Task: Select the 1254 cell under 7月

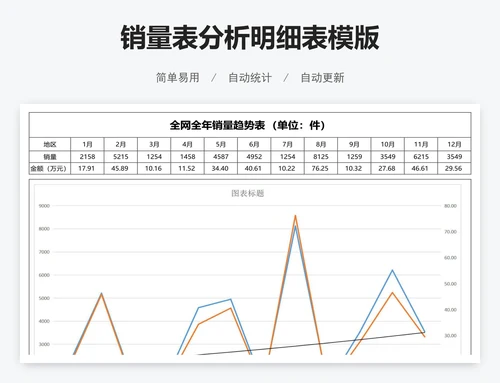Action: click(287, 157)
